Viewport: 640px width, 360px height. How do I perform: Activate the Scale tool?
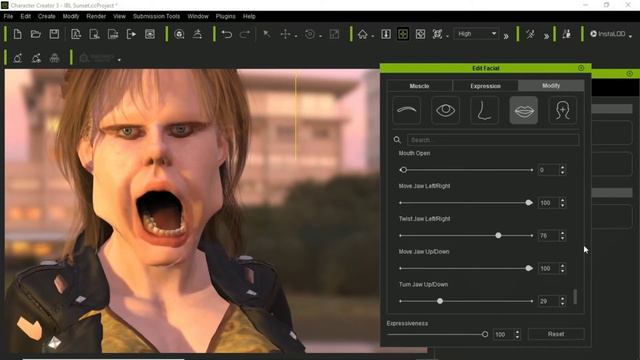[334, 34]
